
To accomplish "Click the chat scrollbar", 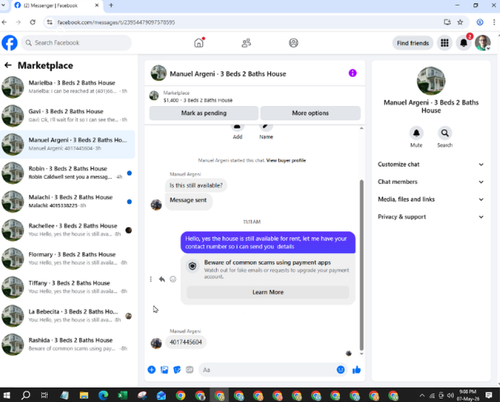I will pos(362,265).
